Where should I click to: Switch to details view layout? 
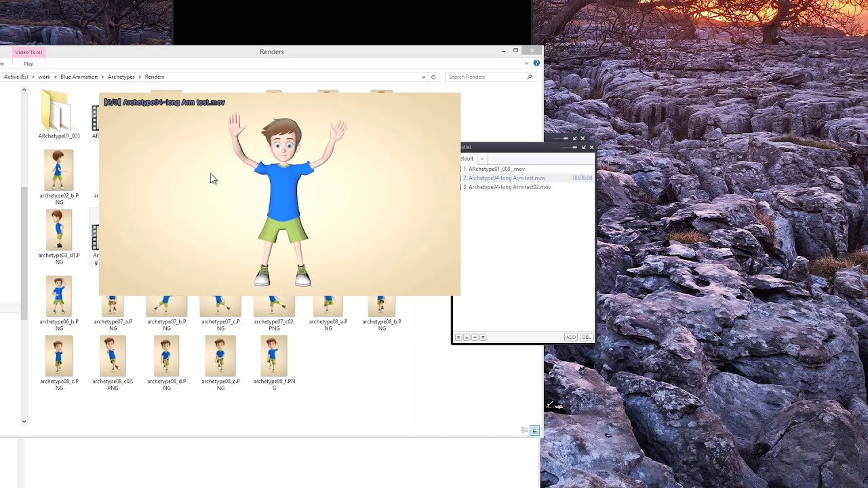coord(524,430)
